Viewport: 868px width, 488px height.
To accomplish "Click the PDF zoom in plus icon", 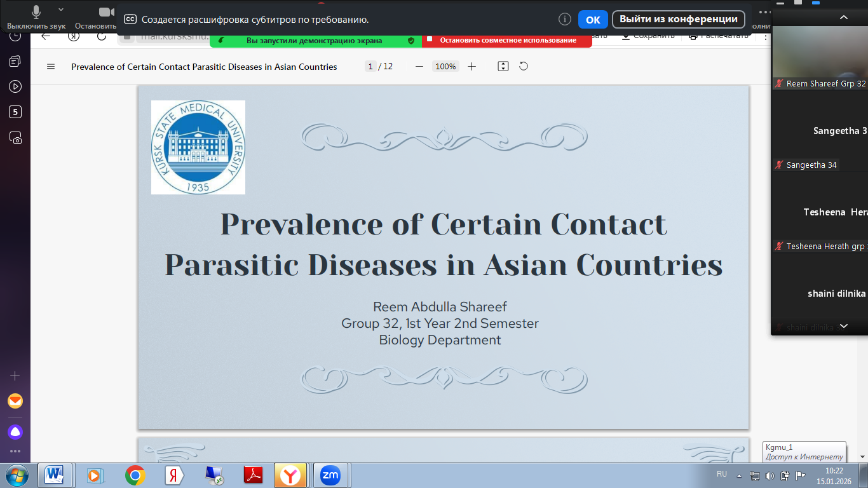I will (x=471, y=67).
